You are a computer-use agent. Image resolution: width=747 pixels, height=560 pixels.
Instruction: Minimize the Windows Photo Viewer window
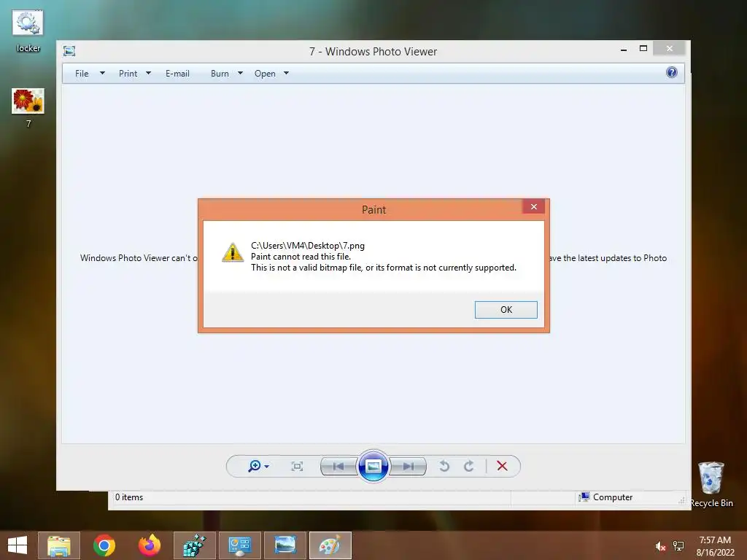[624, 49]
